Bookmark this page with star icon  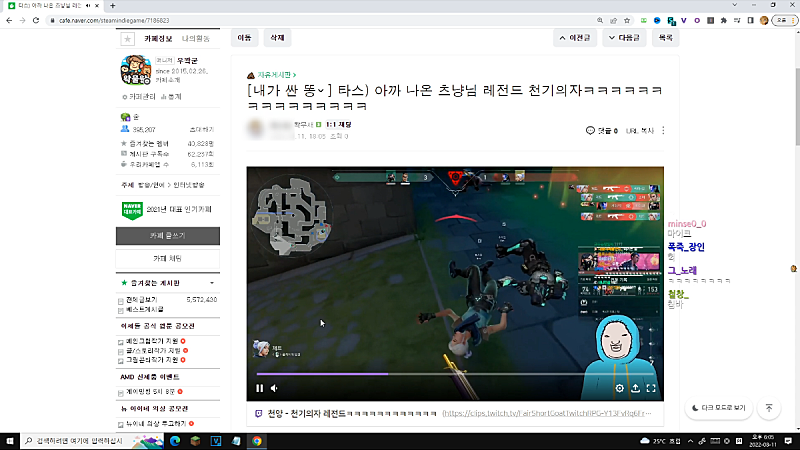[627, 20]
